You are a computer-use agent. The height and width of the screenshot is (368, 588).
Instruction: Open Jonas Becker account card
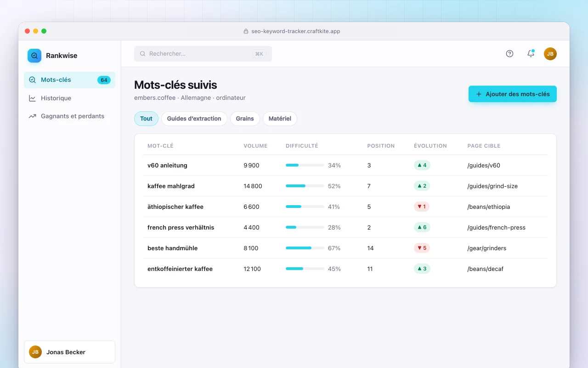pyautogui.click(x=69, y=352)
